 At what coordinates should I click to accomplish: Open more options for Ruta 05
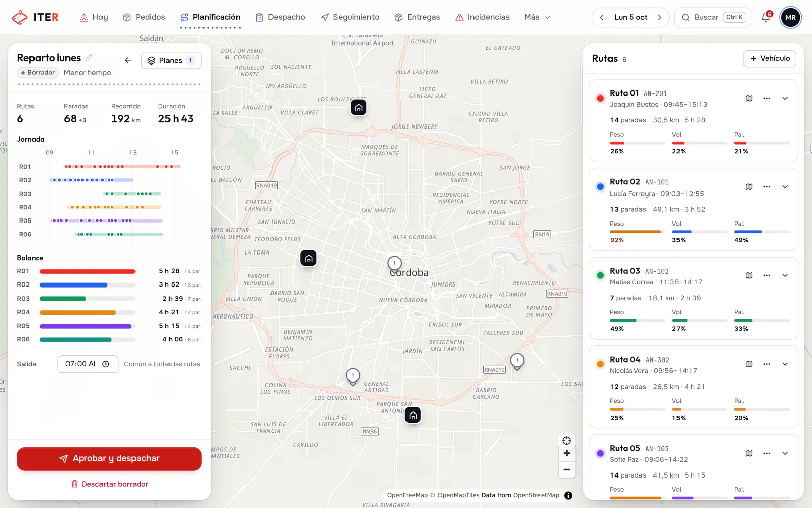tap(767, 453)
